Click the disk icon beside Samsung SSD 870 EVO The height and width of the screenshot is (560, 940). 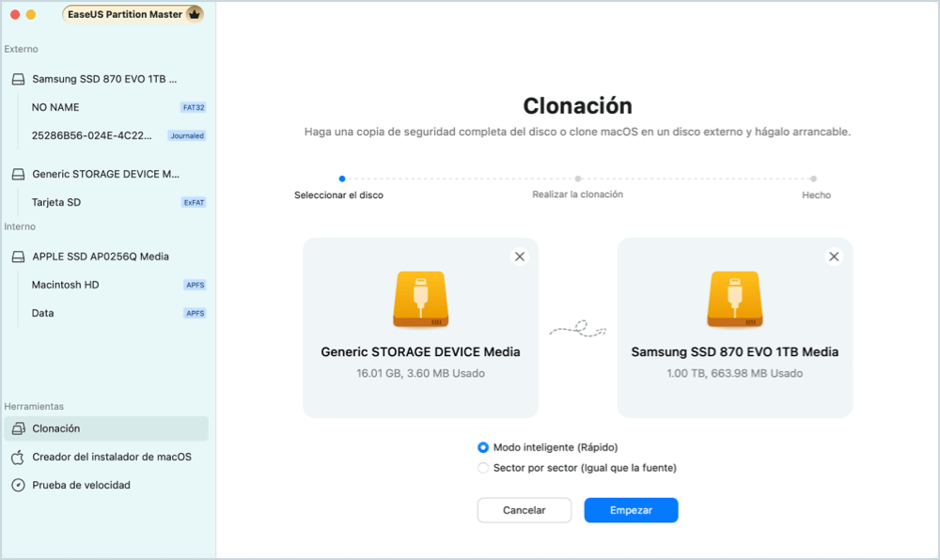[19, 79]
